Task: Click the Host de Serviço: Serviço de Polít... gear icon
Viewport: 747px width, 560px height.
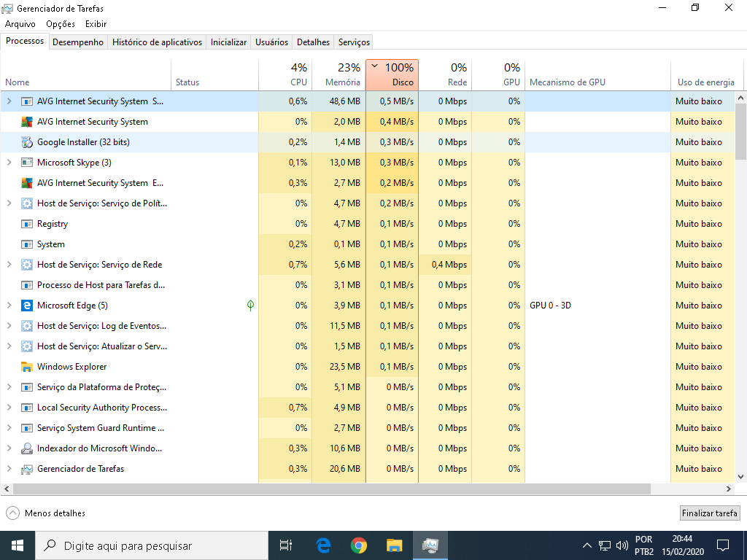Action: tap(27, 204)
